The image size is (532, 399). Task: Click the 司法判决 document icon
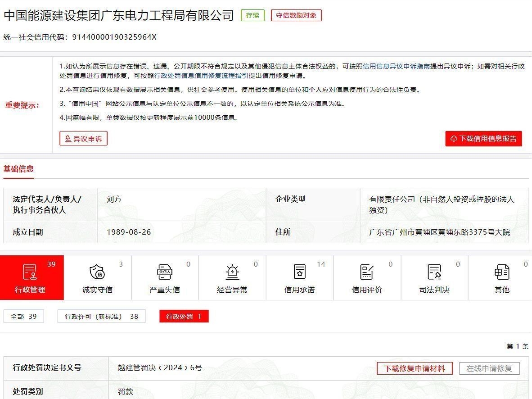coord(434,272)
